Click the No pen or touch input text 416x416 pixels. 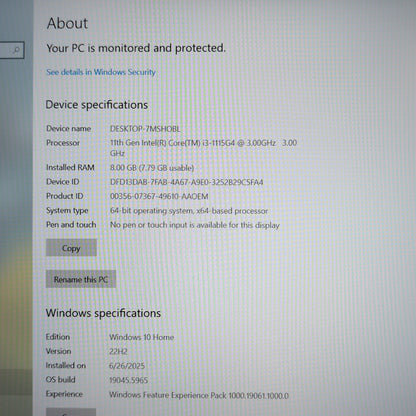(x=194, y=225)
